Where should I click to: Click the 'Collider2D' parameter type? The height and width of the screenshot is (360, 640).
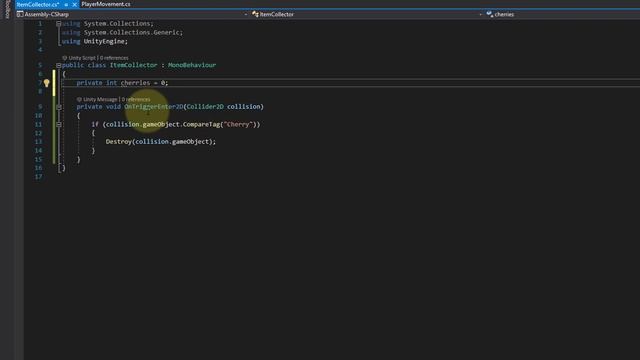pyautogui.click(x=205, y=107)
